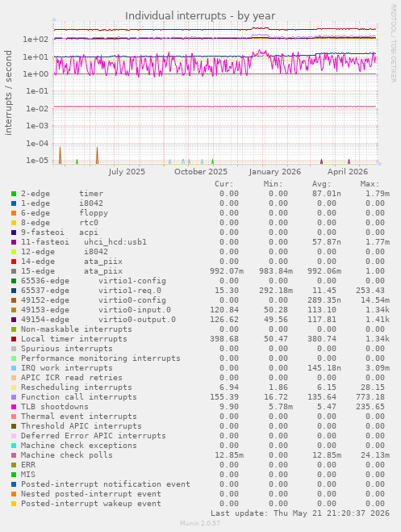Click the magenta TLB shootdowns legend swatch
Screen dimensions: 401x532
14,407
